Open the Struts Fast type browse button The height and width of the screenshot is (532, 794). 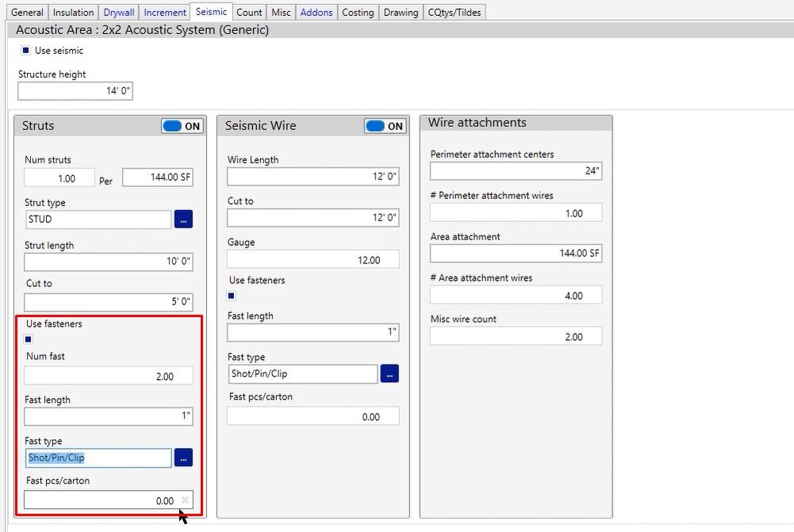pyautogui.click(x=183, y=458)
